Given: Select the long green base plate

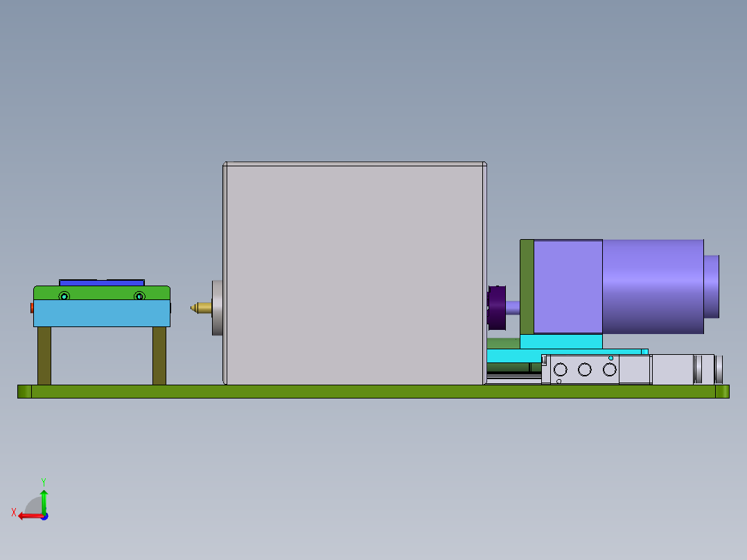Looking at the screenshot, I should (373, 392).
